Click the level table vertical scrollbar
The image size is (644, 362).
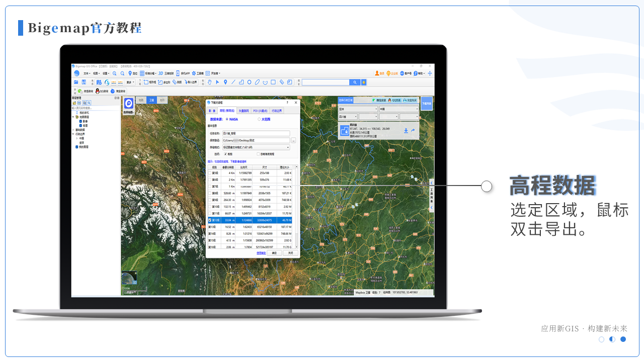[x=296, y=208]
